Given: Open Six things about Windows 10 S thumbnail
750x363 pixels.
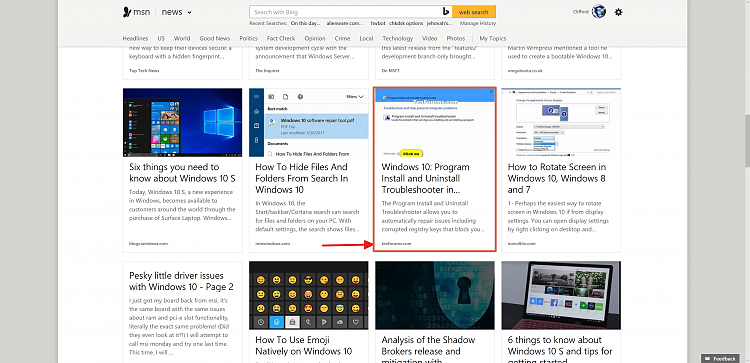Looking at the screenshot, I should click(182, 122).
